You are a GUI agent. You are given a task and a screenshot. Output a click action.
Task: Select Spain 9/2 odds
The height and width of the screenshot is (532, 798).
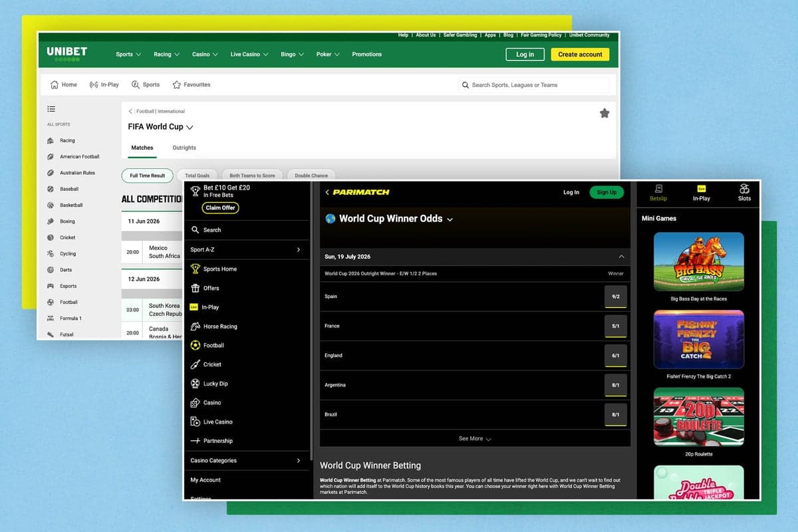pos(616,297)
